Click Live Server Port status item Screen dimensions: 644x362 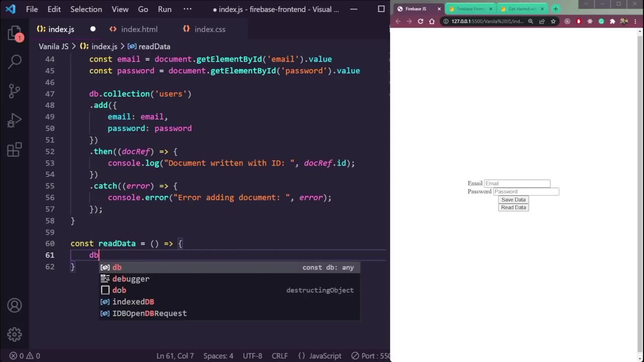370,356
